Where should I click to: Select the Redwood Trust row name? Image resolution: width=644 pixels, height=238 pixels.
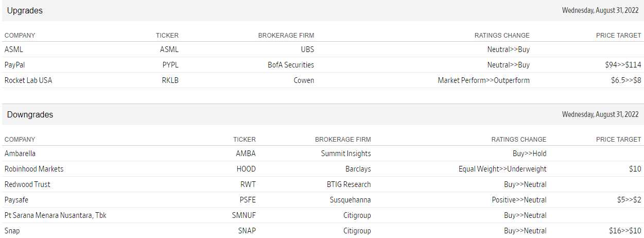27,184
